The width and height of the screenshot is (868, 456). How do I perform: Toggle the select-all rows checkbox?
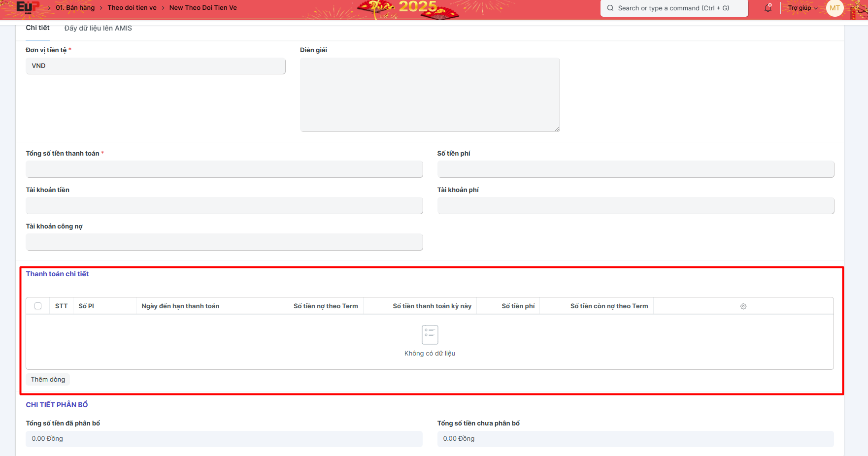pos(38,306)
